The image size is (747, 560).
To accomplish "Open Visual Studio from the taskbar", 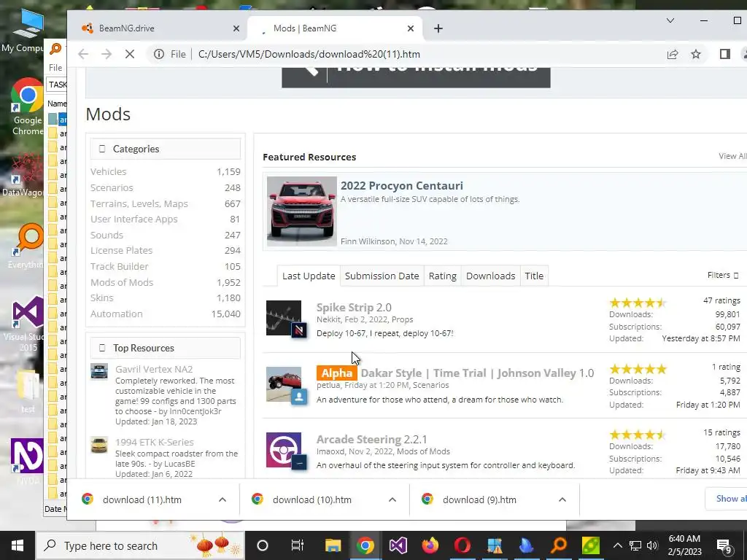I will (x=398, y=545).
